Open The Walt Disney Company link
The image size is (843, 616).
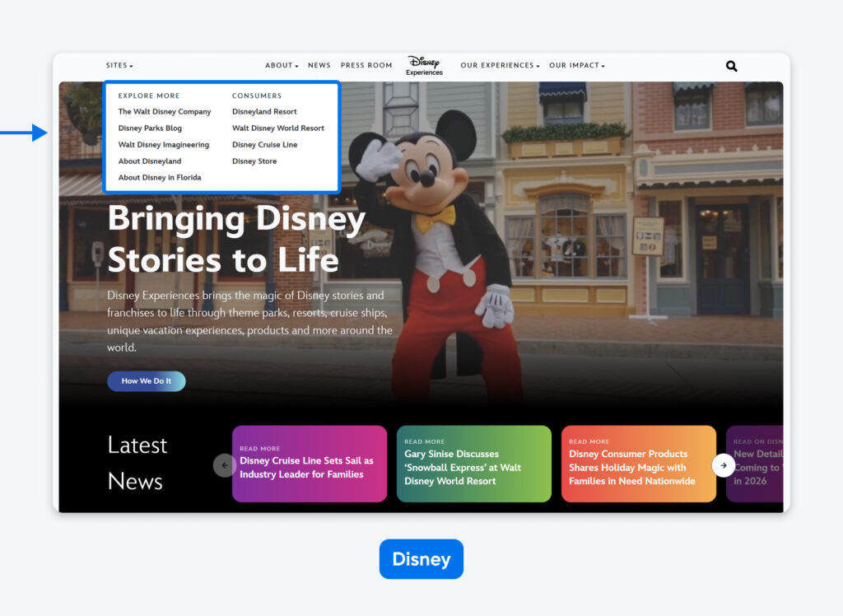pos(165,111)
